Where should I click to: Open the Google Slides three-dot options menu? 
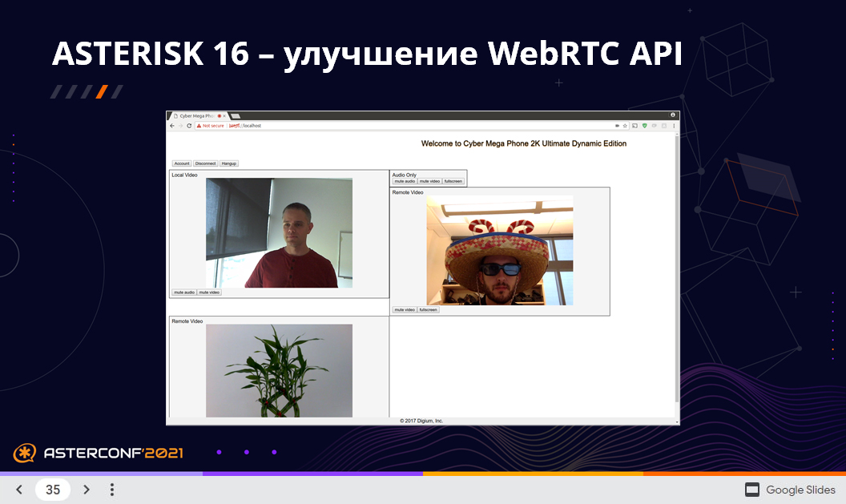[x=112, y=489]
